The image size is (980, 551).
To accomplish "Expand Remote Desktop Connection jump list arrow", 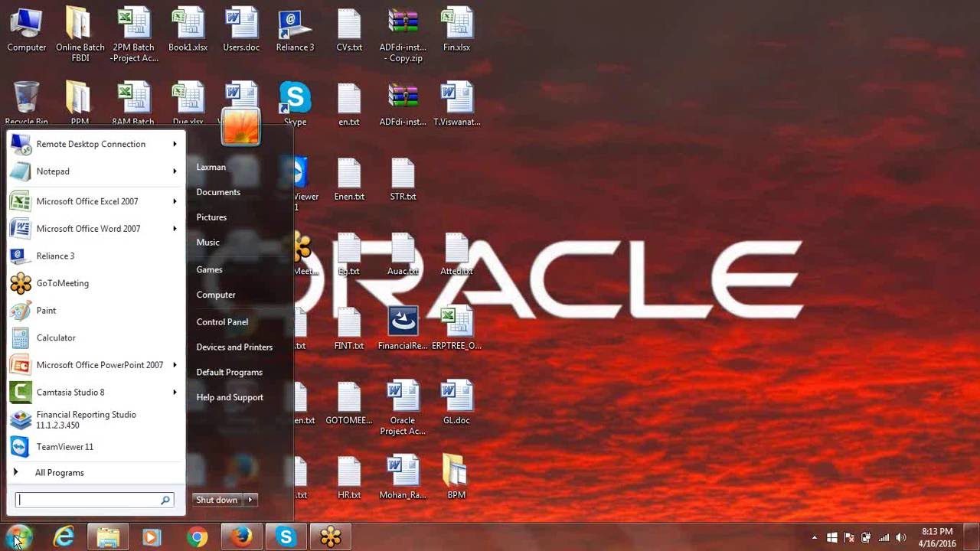I will (x=175, y=144).
